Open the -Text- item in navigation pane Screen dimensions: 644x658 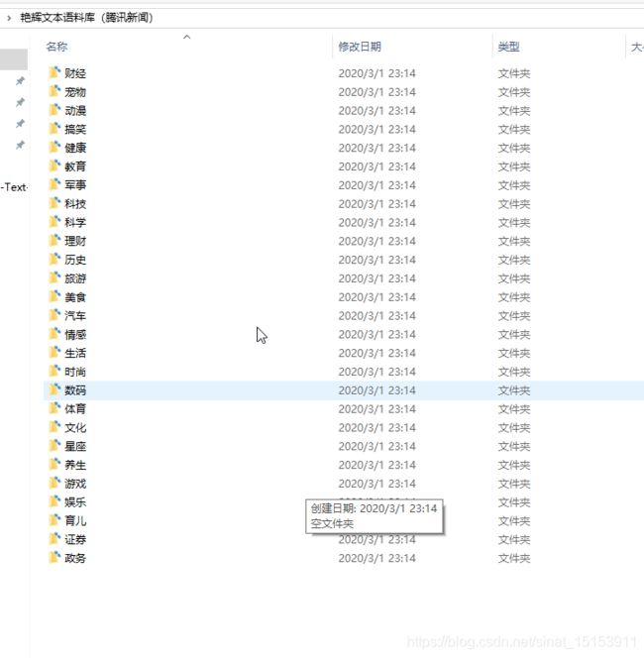click(14, 187)
